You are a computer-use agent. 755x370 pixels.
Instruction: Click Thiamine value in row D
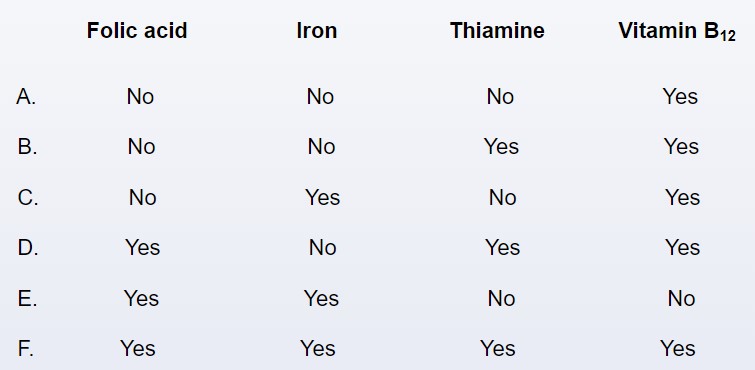click(x=502, y=248)
